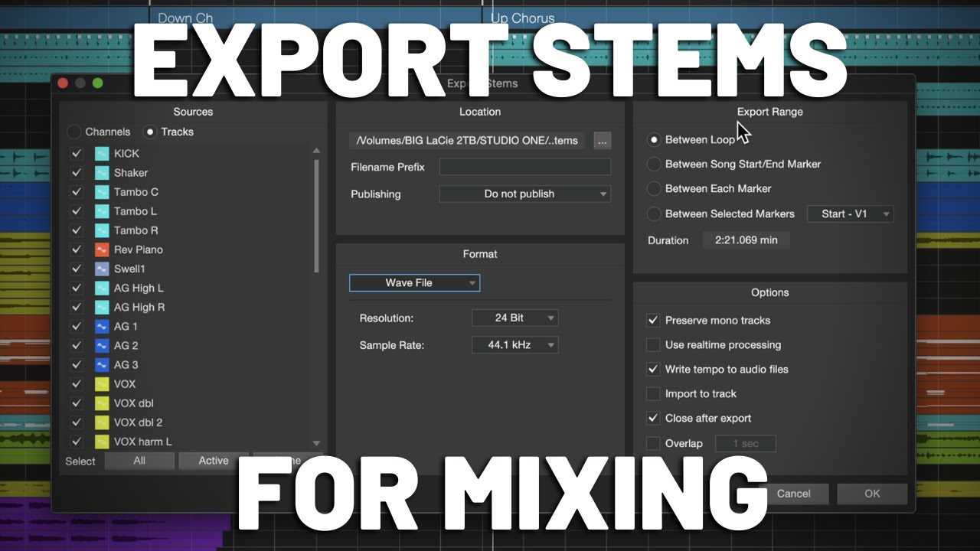Click the Tambo C track name
980x551 pixels.
(136, 192)
